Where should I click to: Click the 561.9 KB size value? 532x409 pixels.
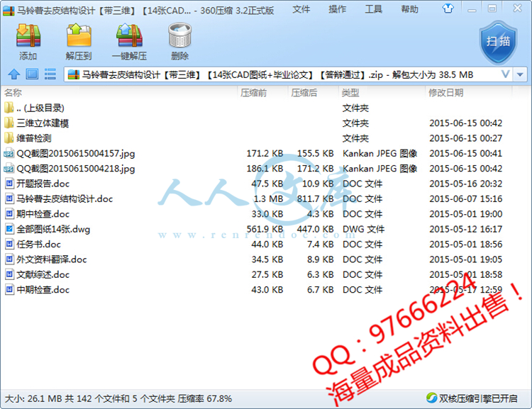pos(265,229)
